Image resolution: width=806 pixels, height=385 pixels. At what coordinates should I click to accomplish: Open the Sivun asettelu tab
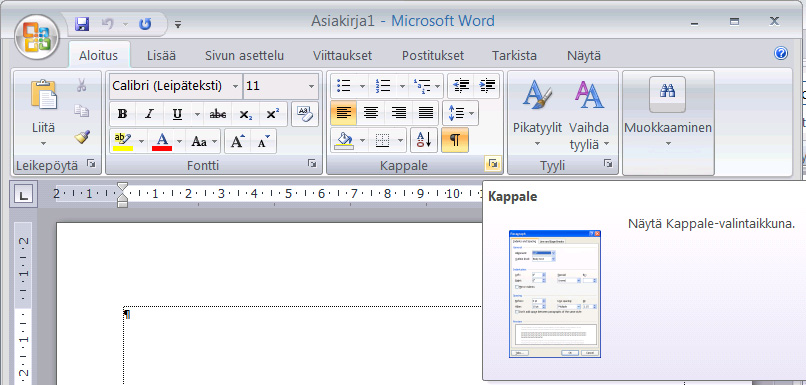(x=244, y=56)
